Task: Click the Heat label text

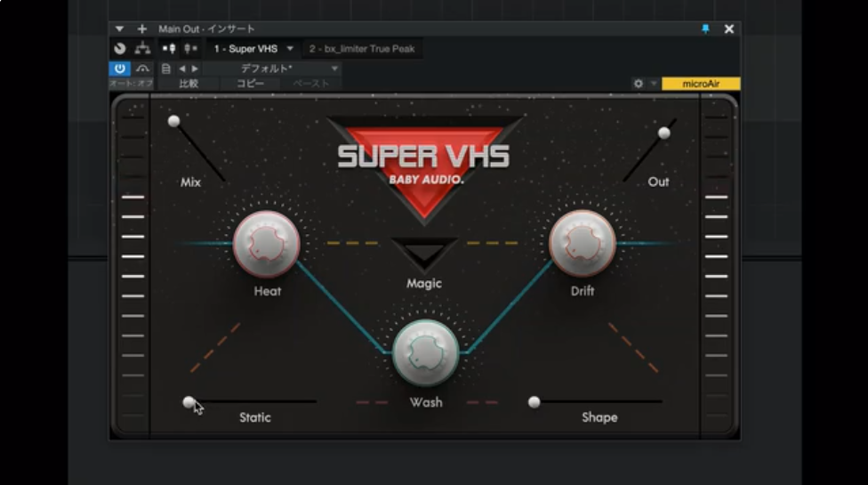Action: [268, 291]
